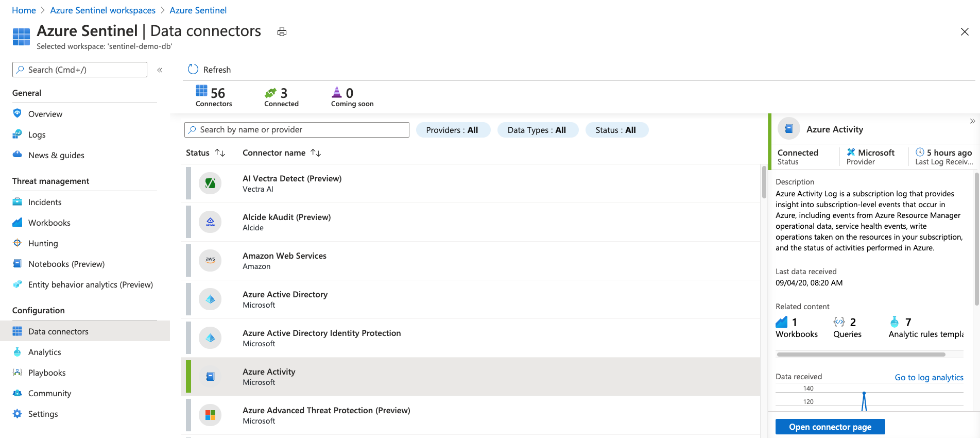The width and height of the screenshot is (980, 438).
Task: Sort connectors by Status column arrows
Action: pos(220,153)
